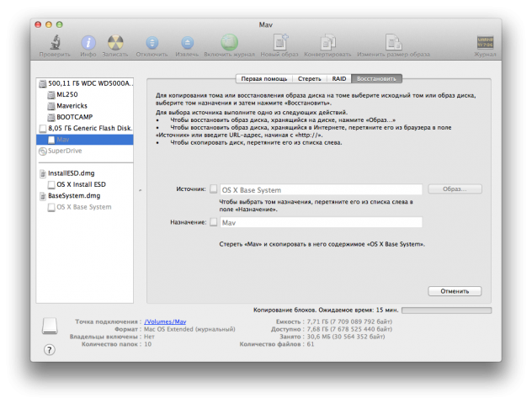Click the round help question mark button
Screen dimensions: 532x404
click(x=50, y=350)
